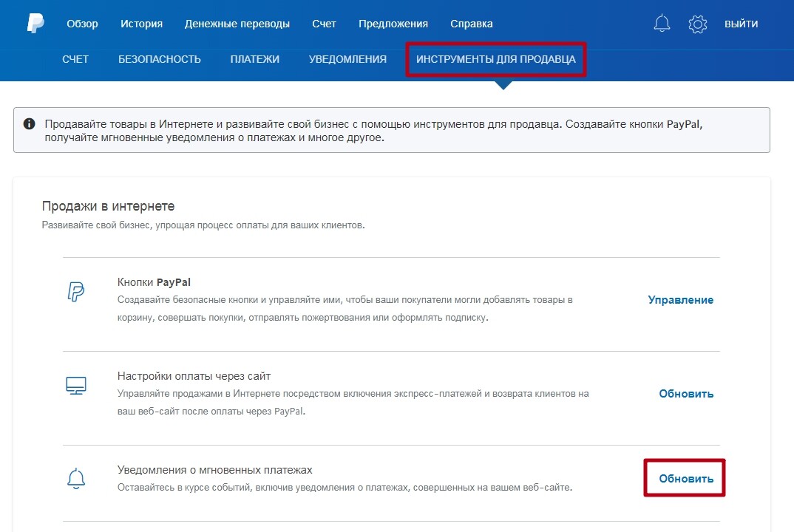Image resolution: width=794 pixels, height=532 pixels.
Task: Switch to the УВЕДОМЛЕНИЯ tab
Action: click(347, 59)
